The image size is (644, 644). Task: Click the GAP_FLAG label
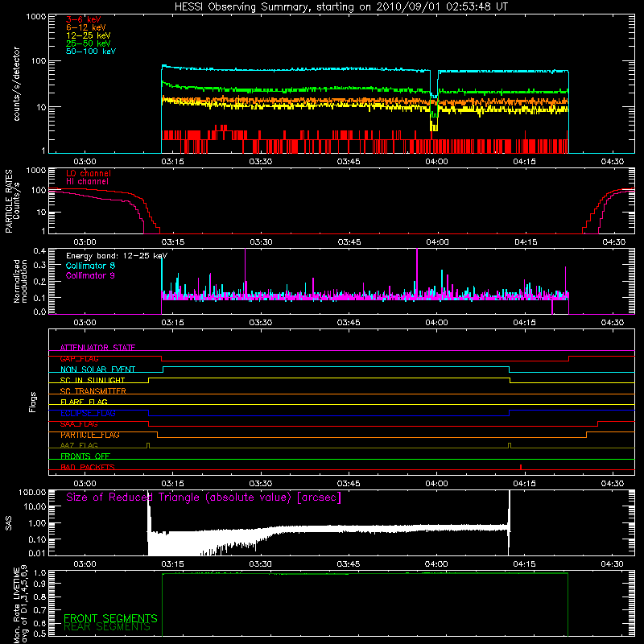click(79, 358)
